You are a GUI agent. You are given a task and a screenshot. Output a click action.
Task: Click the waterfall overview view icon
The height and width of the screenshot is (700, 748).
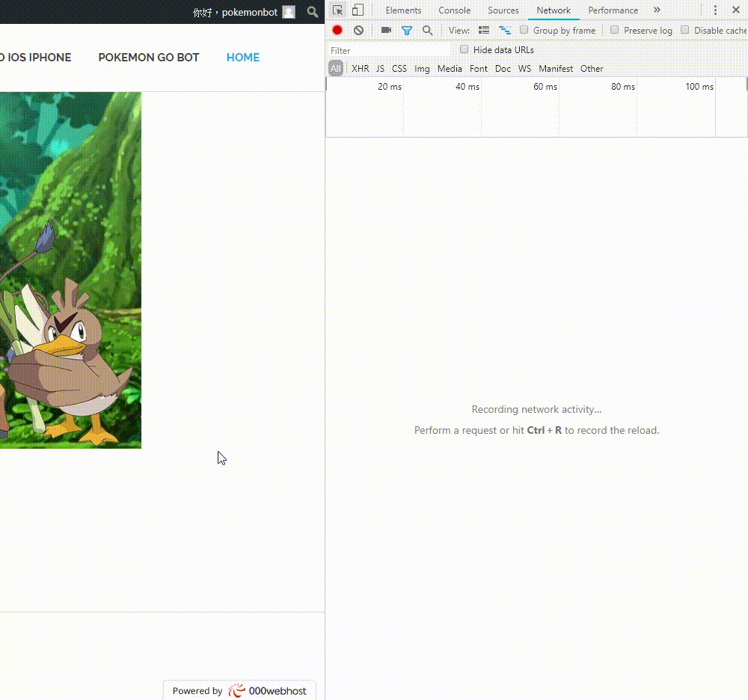[504, 31]
